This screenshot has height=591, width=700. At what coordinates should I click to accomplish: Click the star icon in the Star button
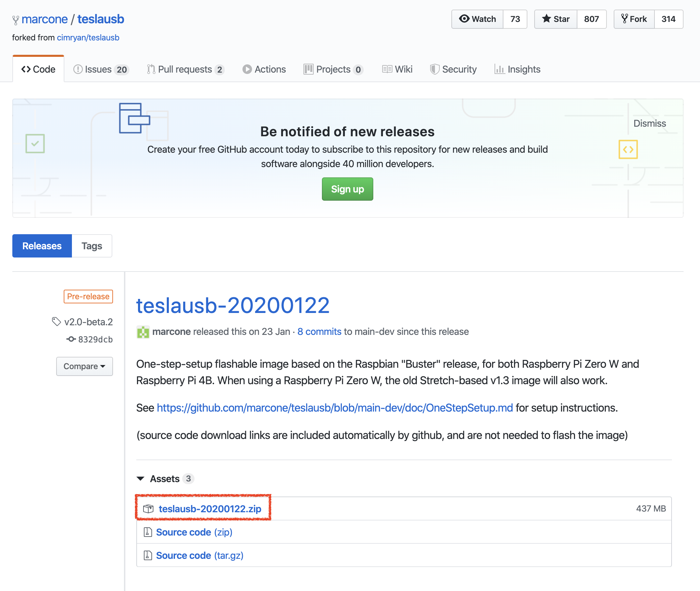pos(547,18)
